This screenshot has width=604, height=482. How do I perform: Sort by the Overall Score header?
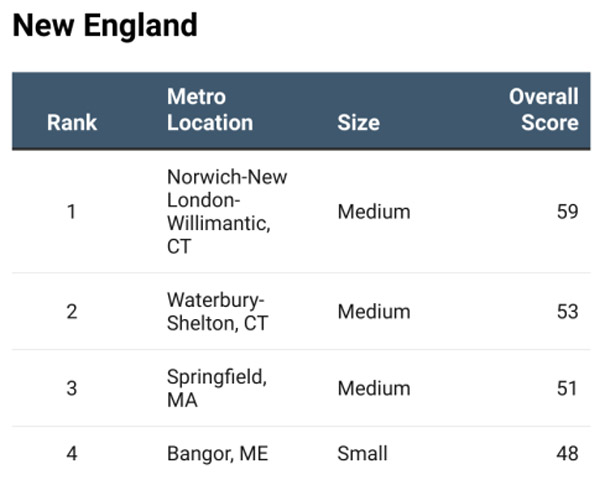(544, 110)
